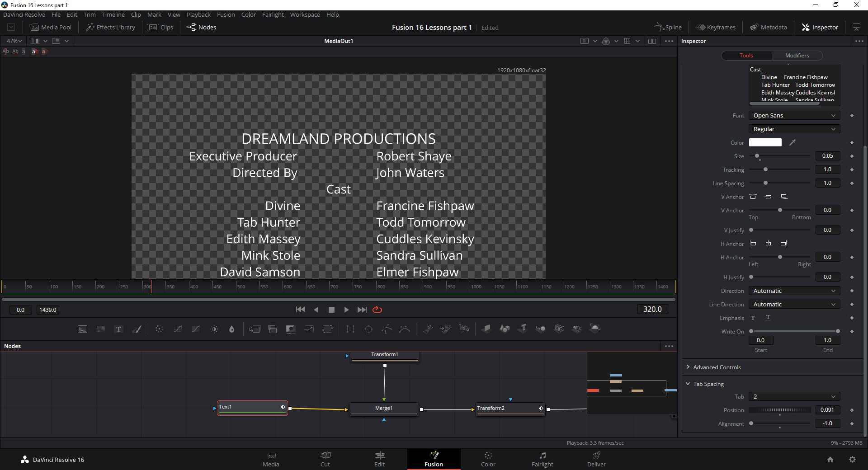This screenshot has width=868, height=470.
Task: Add an Ellipse mask from the toolbar
Action: pyautogui.click(x=368, y=329)
